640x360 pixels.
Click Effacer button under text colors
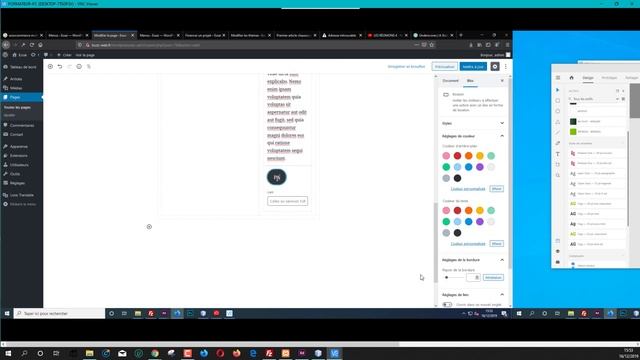(497, 244)
